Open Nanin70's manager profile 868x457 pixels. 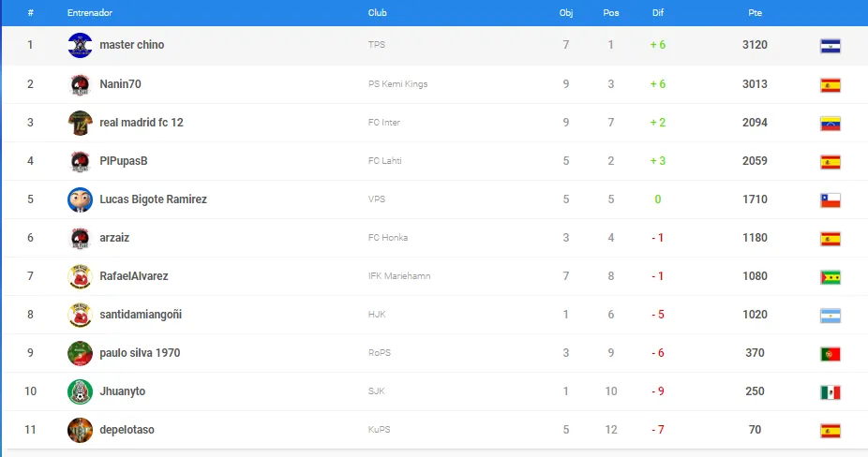tap(120, 84)
